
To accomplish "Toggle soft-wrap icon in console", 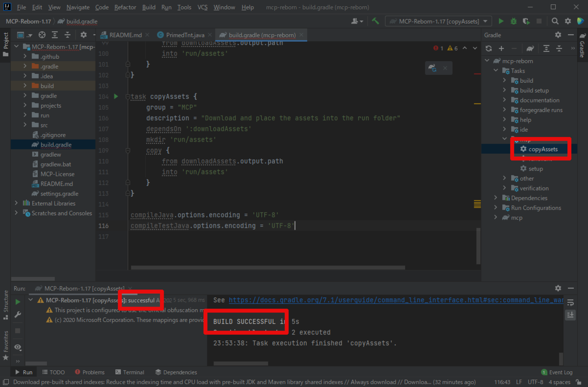I will pyautogui.click(x=570, y=302).
